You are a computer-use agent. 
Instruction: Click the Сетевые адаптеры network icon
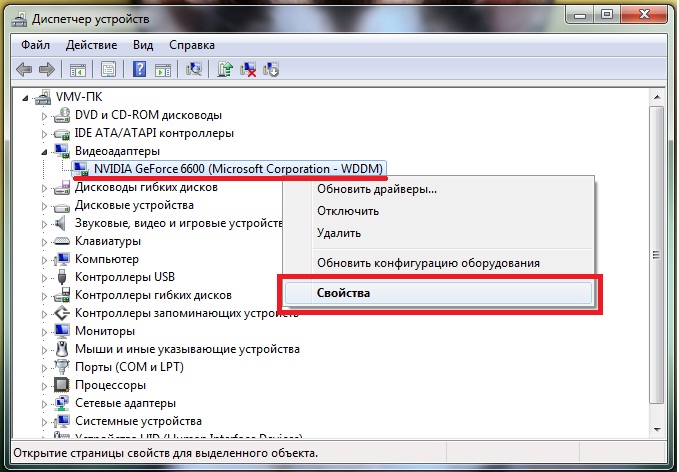point(62,403)
